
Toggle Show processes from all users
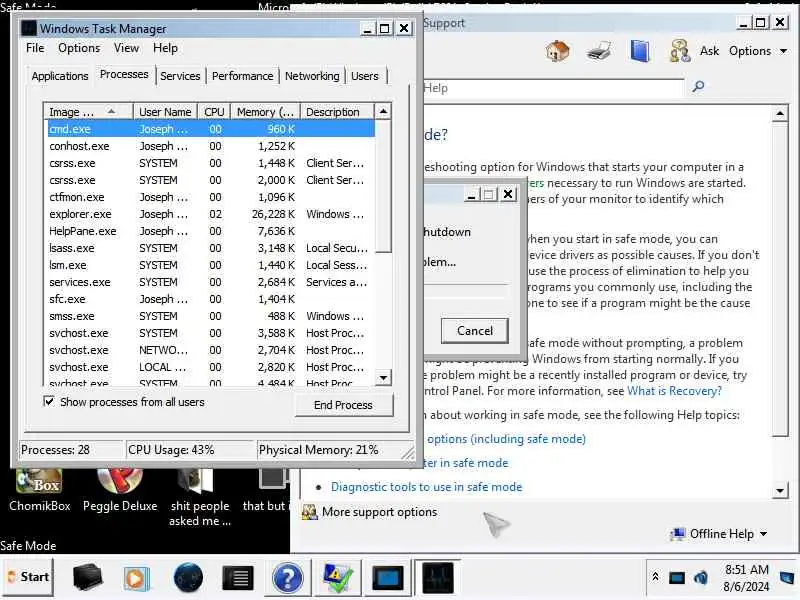(x=48, y=402)
